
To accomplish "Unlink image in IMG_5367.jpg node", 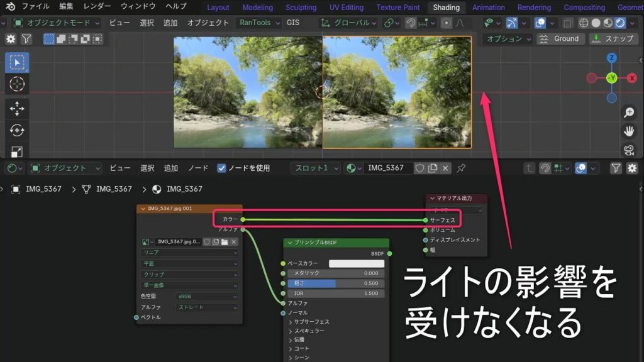I will click(x=234, y=242).
